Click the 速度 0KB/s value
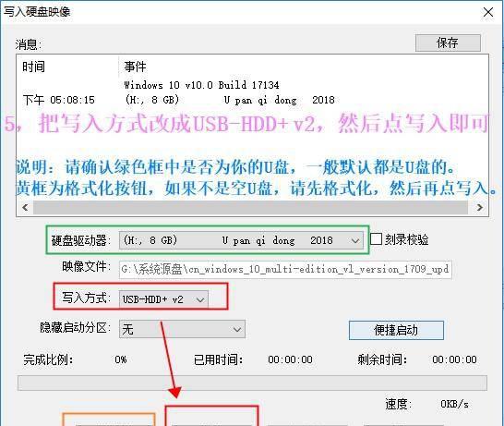The width and height of the screenshot is (504, 426). [454, 404]
